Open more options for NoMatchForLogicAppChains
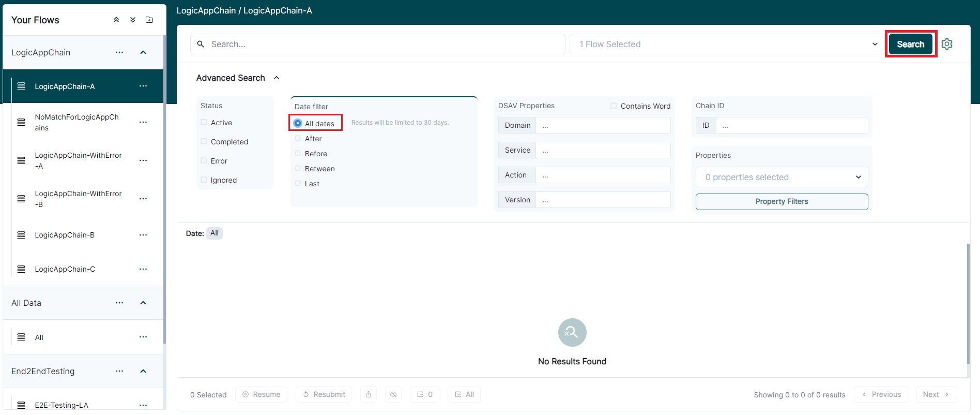The image size is (980, 415). click(143, 122)
